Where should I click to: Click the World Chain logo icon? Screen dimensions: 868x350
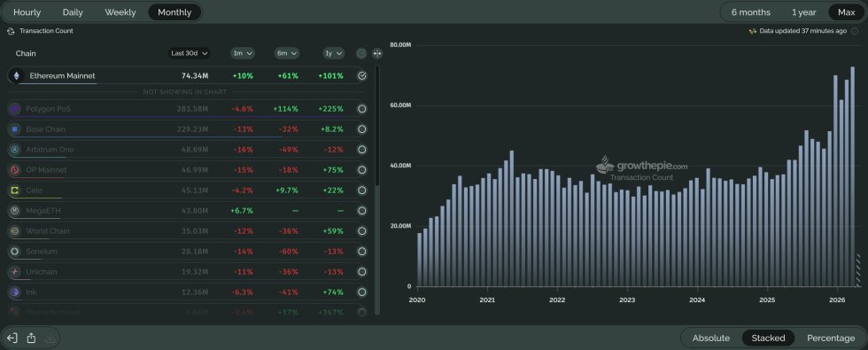[14, 231]
